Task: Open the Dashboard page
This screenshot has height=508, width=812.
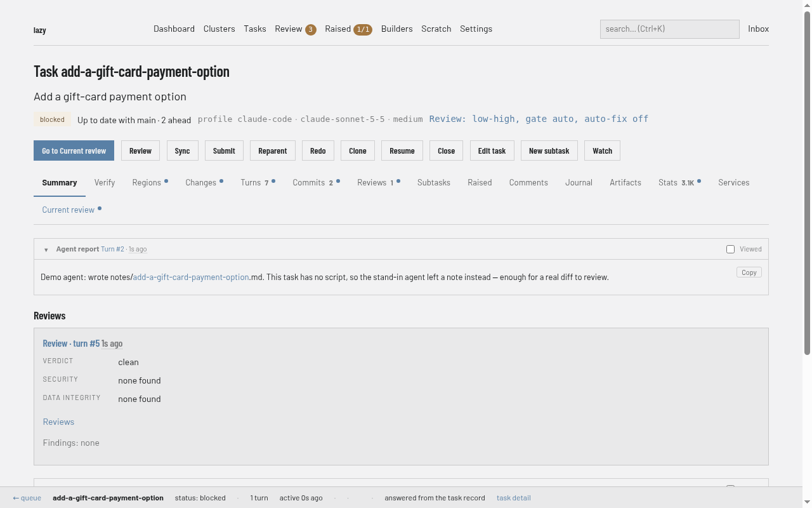Action: 174,29
